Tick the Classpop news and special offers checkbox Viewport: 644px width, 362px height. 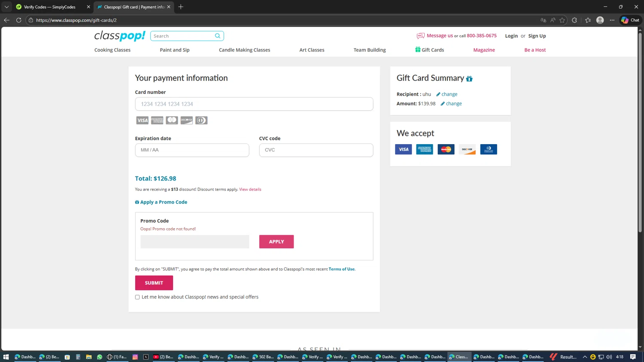137,297
